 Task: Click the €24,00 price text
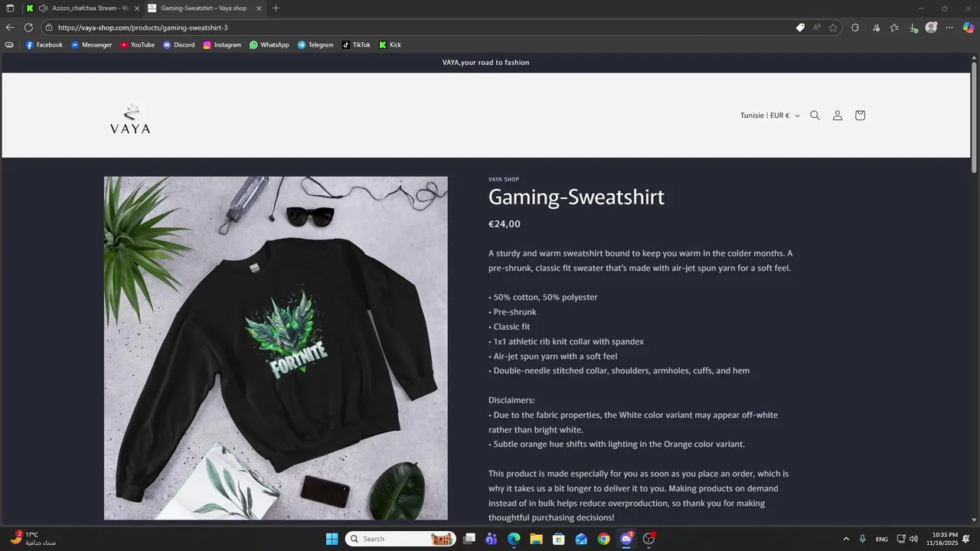pyautogui.click(x=505, y=224)
